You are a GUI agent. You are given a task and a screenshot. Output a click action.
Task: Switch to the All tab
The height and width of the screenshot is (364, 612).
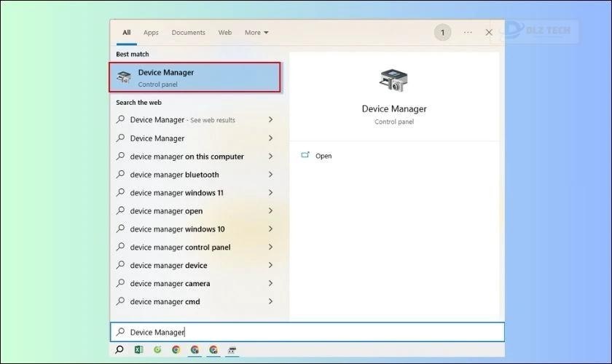point(127,32)
